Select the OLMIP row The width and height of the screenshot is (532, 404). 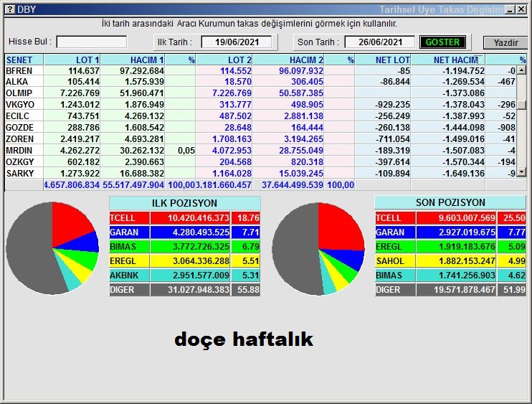(260, 93)
